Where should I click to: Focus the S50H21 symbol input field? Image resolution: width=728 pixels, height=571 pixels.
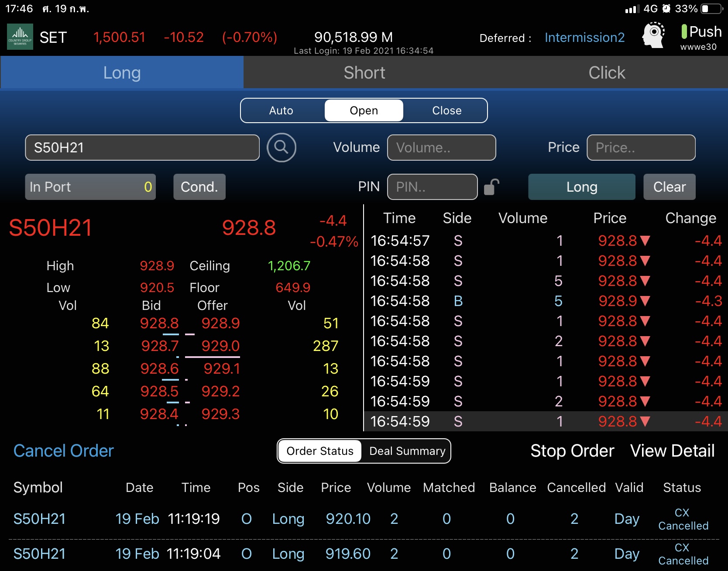coord(142,148)
